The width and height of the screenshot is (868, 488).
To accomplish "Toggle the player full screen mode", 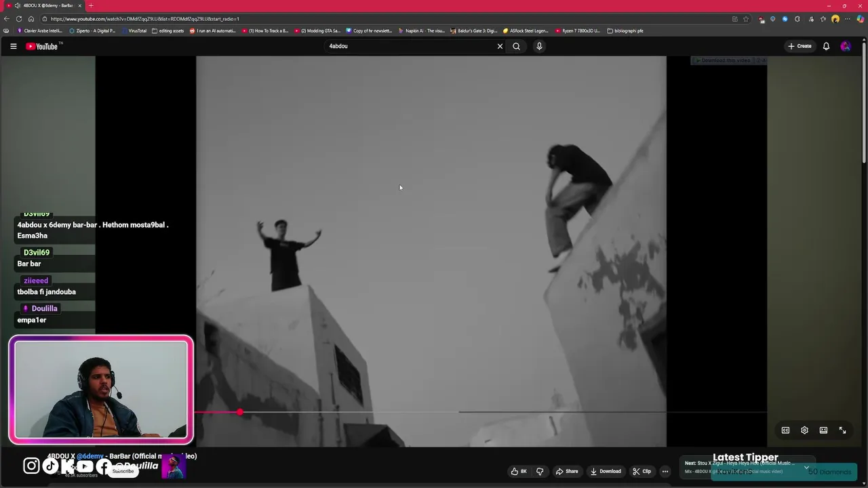I will point(842,430).
